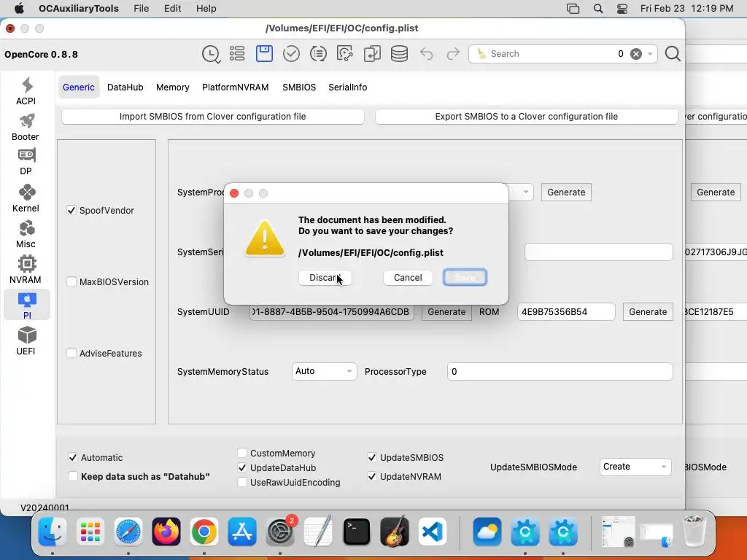
Task: Click Save in the save dialog
Action: (x=465, y=278)
